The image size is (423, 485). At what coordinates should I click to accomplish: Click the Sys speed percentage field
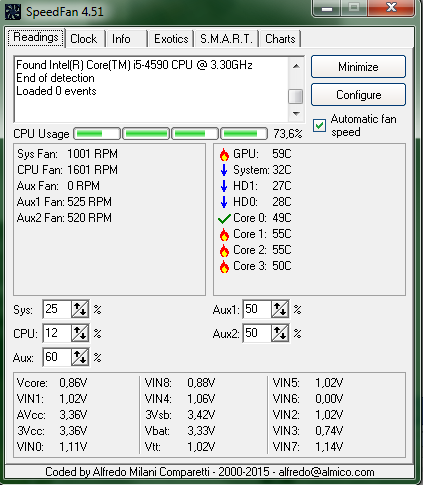click(x=57, y=309)
